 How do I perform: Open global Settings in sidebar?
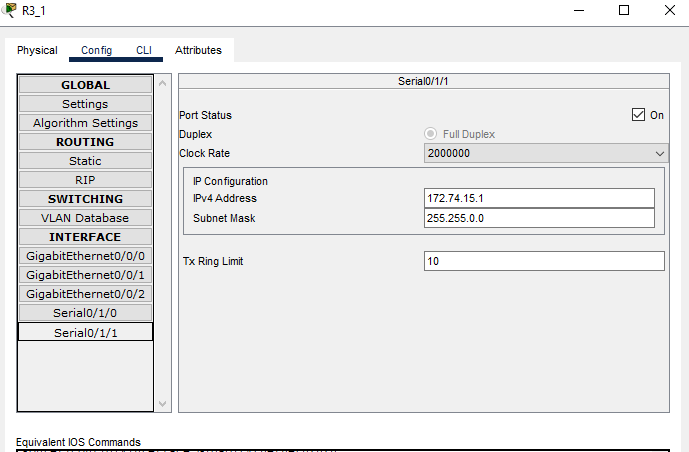[x=85, y=104]
